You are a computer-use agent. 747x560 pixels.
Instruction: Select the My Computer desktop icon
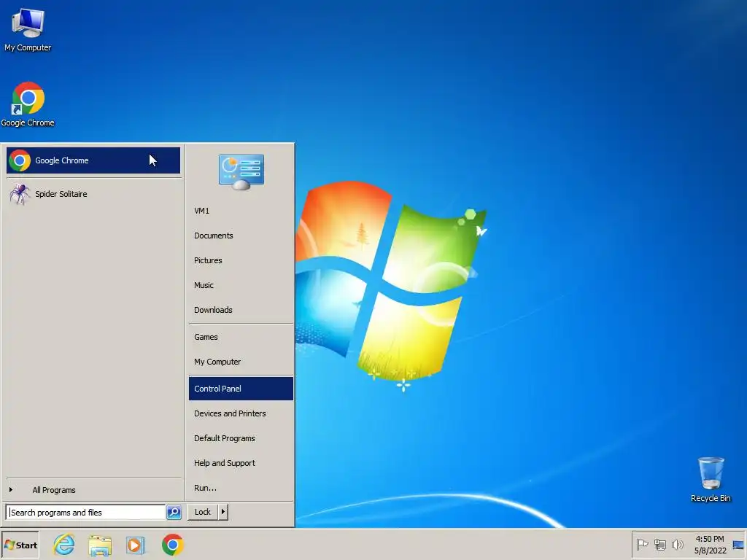pos(28,29)
